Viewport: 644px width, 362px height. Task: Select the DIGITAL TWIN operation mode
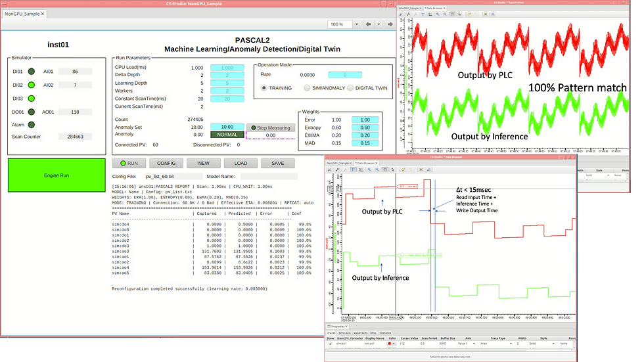point(350,88)
